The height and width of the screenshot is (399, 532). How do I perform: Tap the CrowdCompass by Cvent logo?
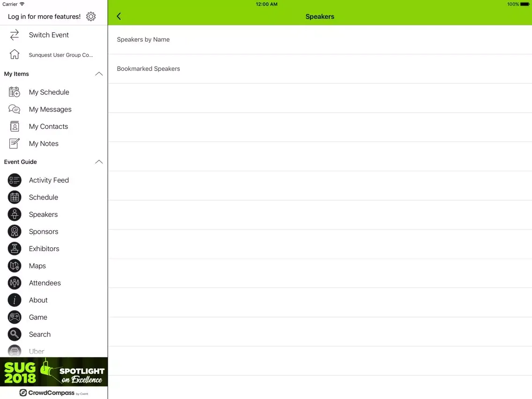tap(54, 393)
